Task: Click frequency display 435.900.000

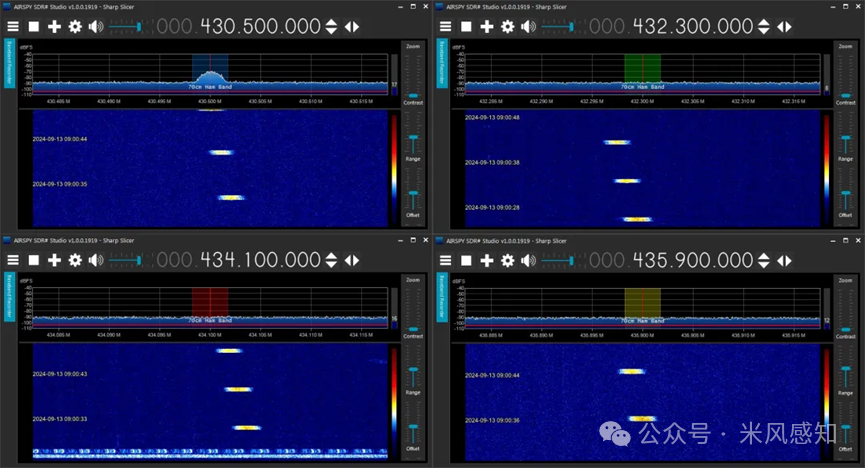Action: pos(671,260)
